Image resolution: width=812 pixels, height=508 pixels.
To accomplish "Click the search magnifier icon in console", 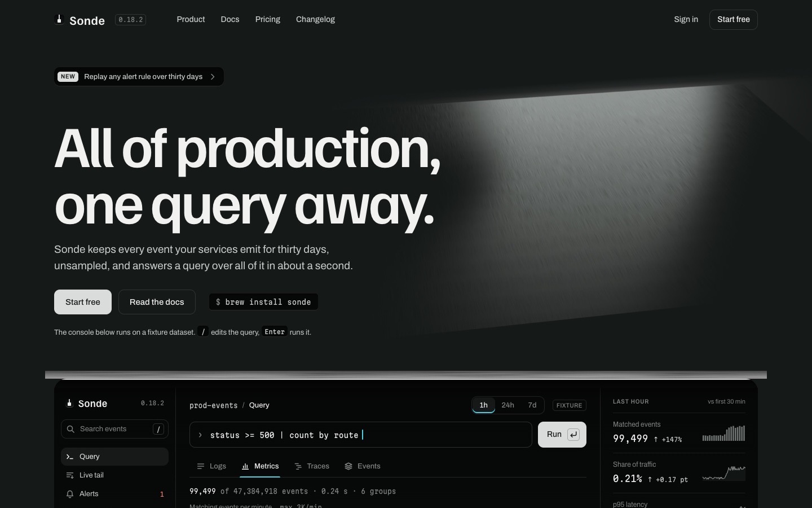I will [x=70, y=429].
